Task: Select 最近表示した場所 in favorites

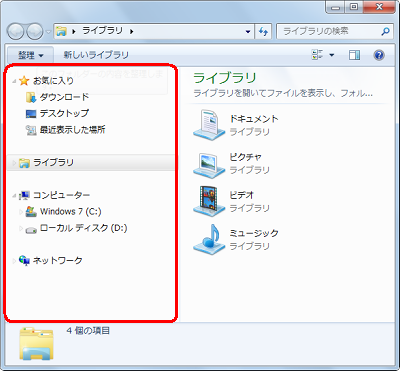Action: click(72, 130)
